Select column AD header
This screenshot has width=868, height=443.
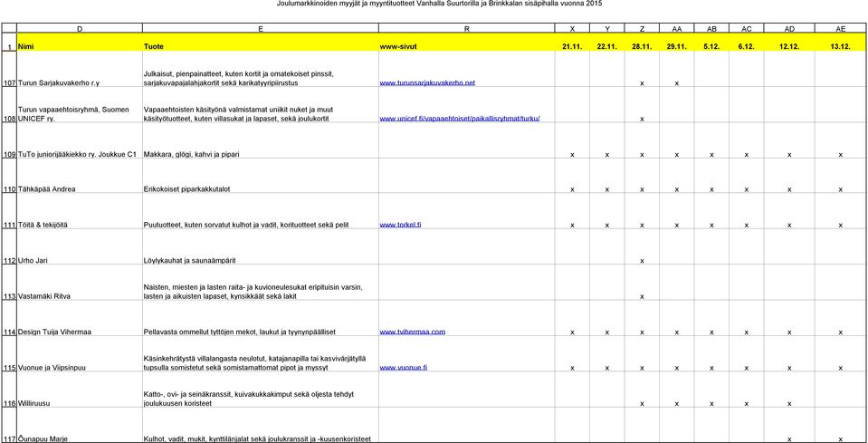point(789,28)
